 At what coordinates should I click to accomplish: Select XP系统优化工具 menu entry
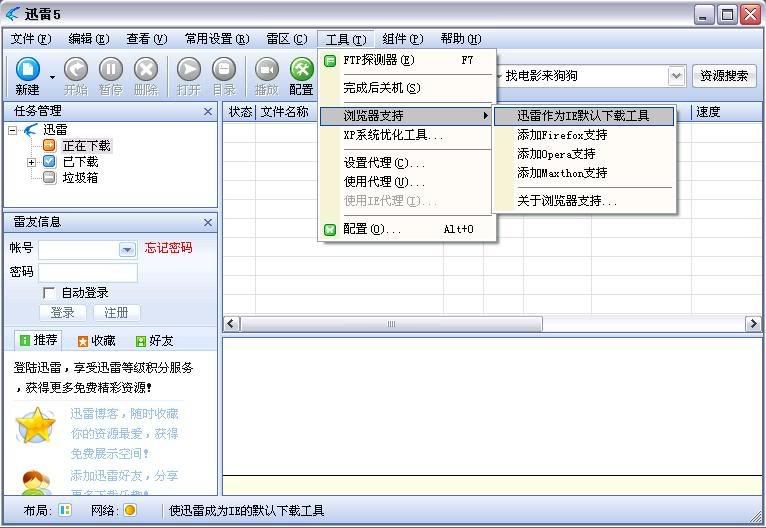[x=405, y=135]
